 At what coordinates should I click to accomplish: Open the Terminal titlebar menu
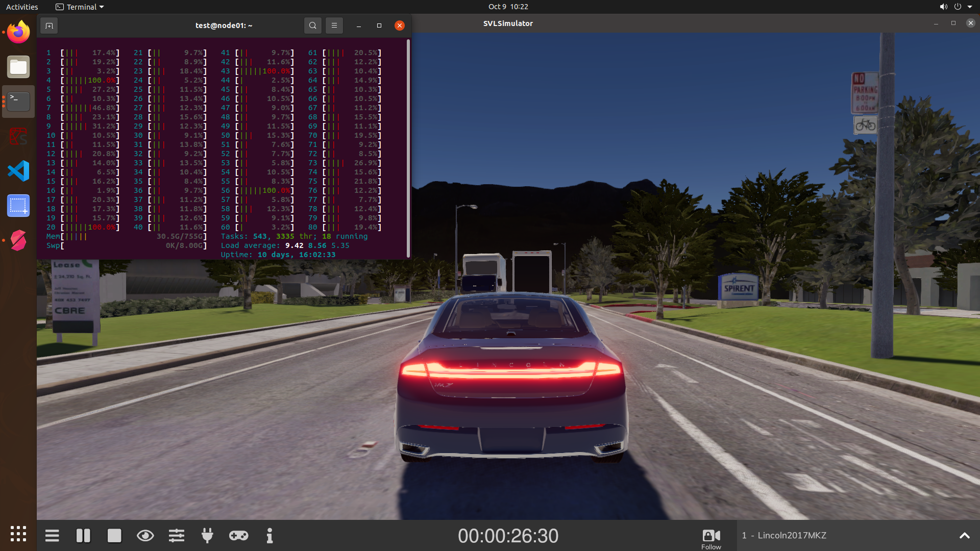coord(334,25)
